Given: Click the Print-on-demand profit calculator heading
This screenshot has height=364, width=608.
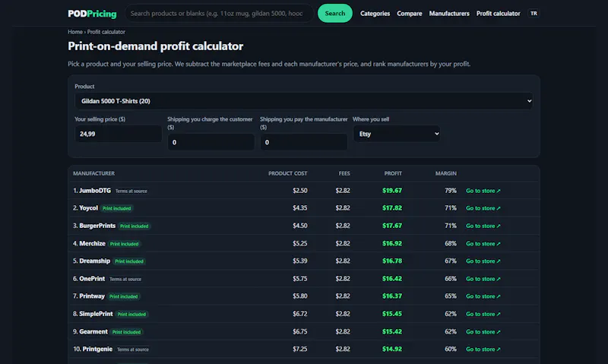Looking at the screenshot, I should (x=156, y=46).
